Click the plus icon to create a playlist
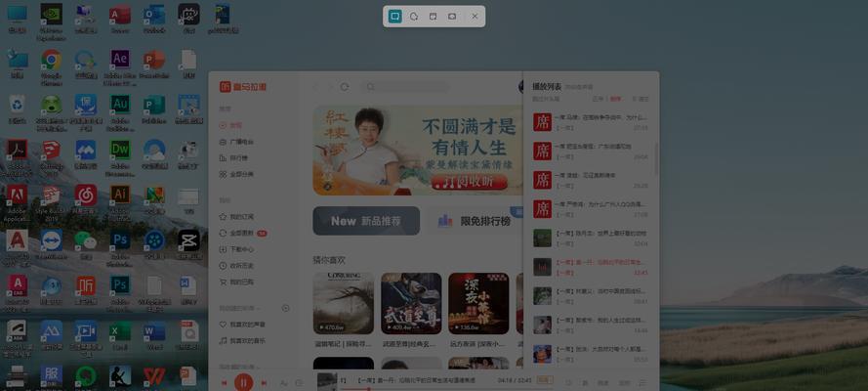 pos(286,308)
